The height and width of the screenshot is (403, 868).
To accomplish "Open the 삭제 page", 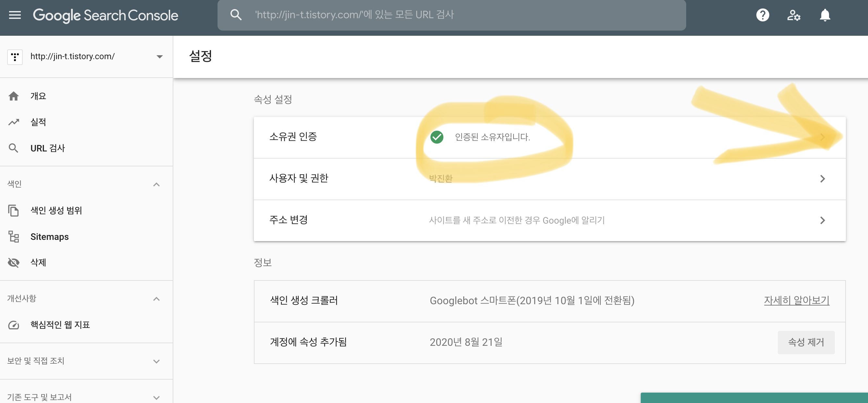I will tap(38, 262).
